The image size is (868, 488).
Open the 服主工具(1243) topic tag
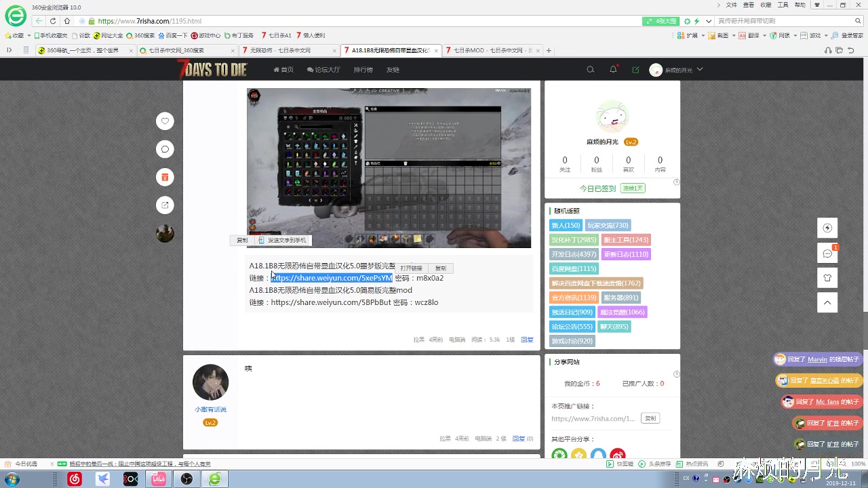pos(626,240)
